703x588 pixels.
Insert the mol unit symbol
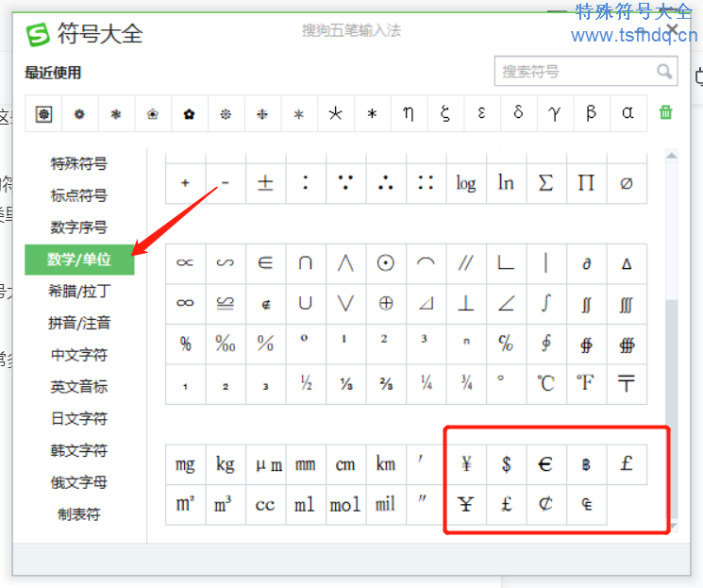point(345,505)
